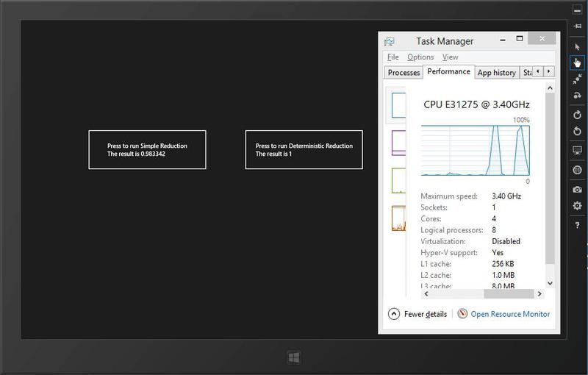The image size is (588, 375).
Task: Click vertical scrollbar up arrow
Action: pos(550,88)
